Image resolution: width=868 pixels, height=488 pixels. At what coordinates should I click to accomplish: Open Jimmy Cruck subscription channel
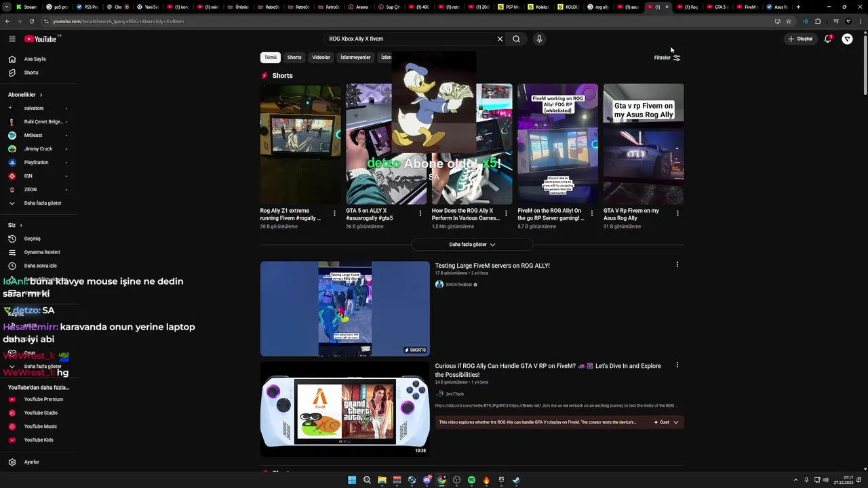(x=39, y=149)
